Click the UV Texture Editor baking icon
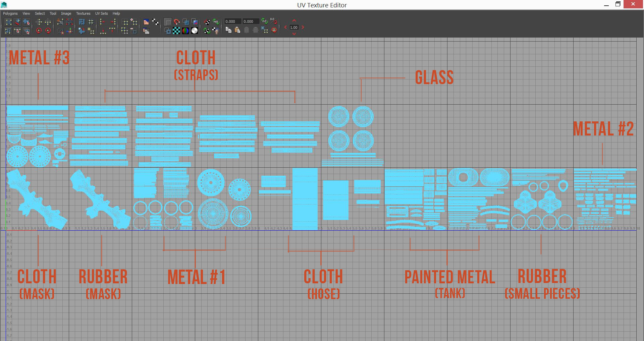Screen dimensions: 644x341 pos(207,22)
